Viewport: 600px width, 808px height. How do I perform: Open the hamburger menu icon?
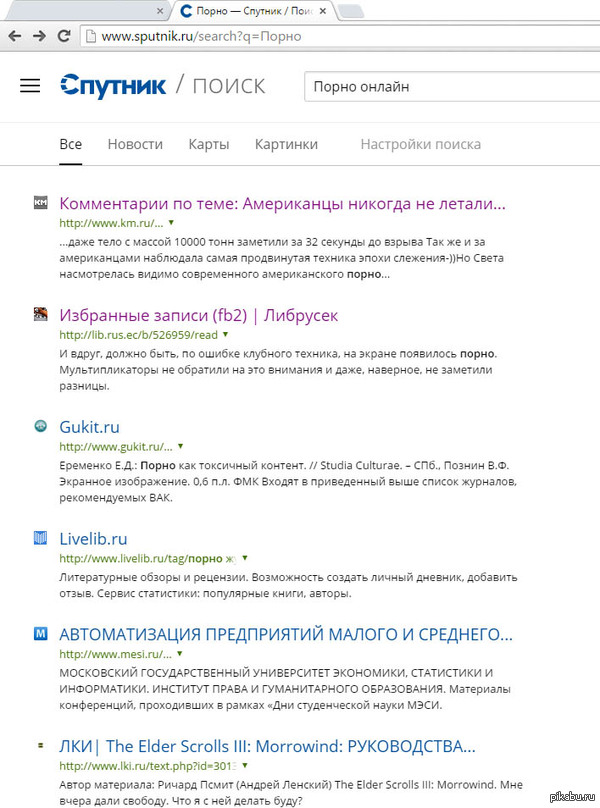30,86
